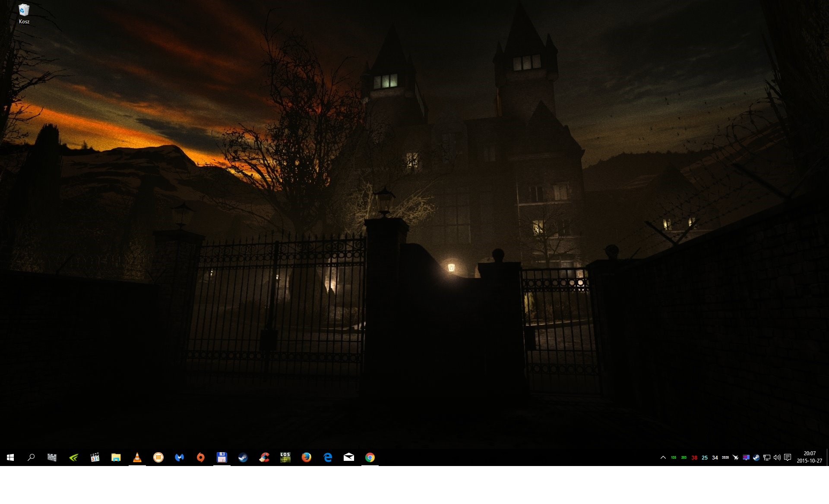Screen dimensions: 829x504
Task: Launch Steam from taskbar
Action: 243,457
